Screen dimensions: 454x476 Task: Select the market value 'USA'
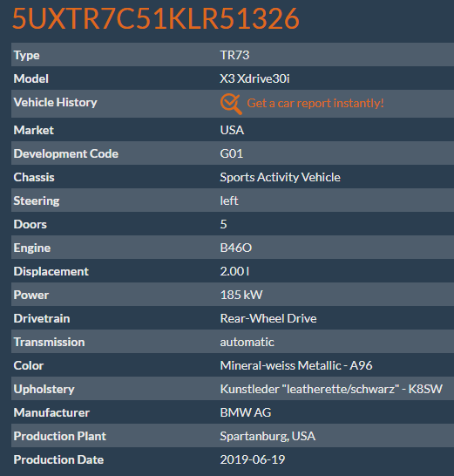[232, 130]
